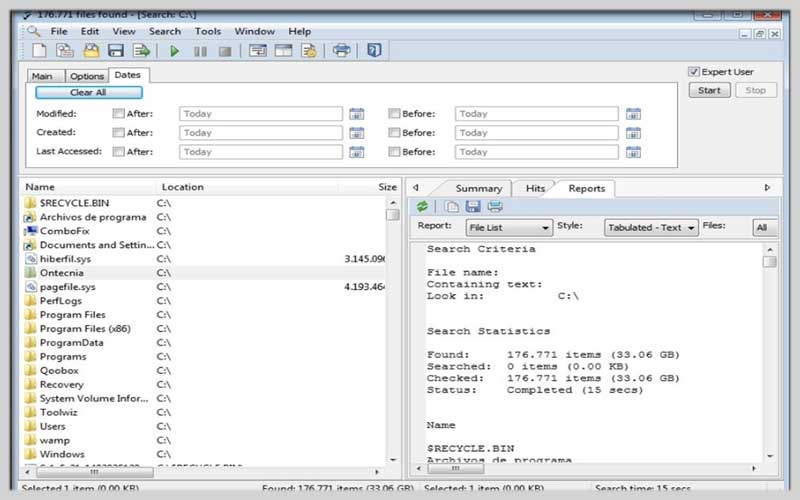Start the search with the green play icon
800x500 pixels.
coord(174,51)
